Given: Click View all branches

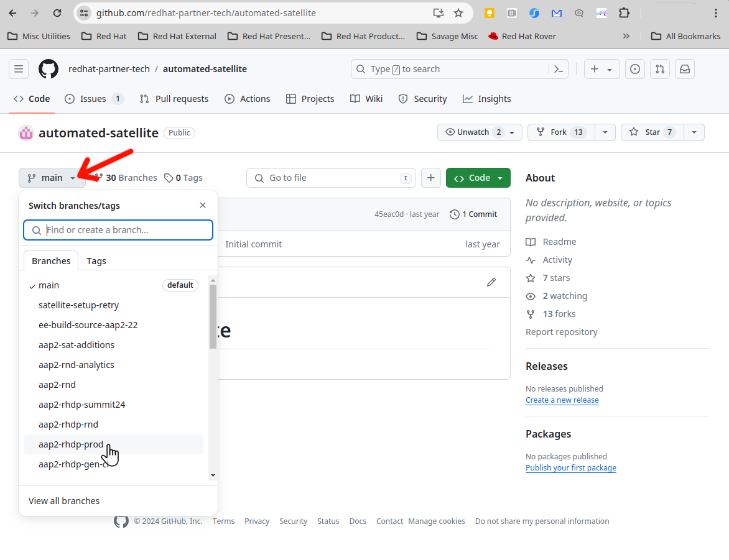Looking at the screenshot, I should 64,501.
